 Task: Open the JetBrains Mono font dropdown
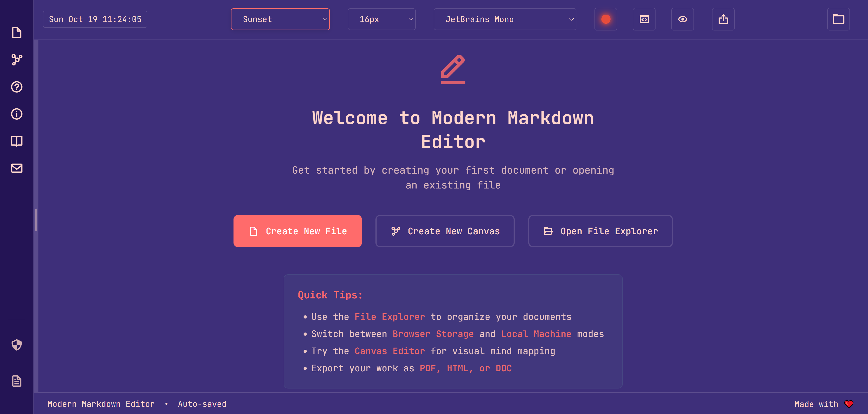[x=505, y=19]
